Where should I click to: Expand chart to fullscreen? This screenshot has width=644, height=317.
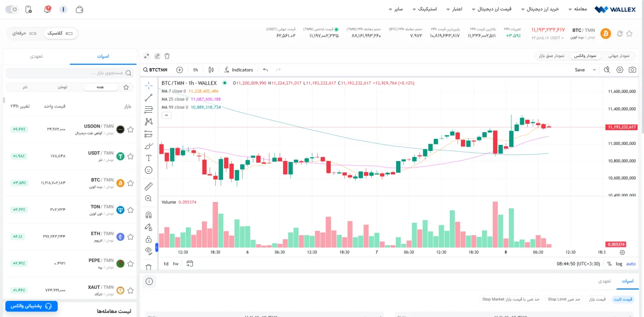147,56
